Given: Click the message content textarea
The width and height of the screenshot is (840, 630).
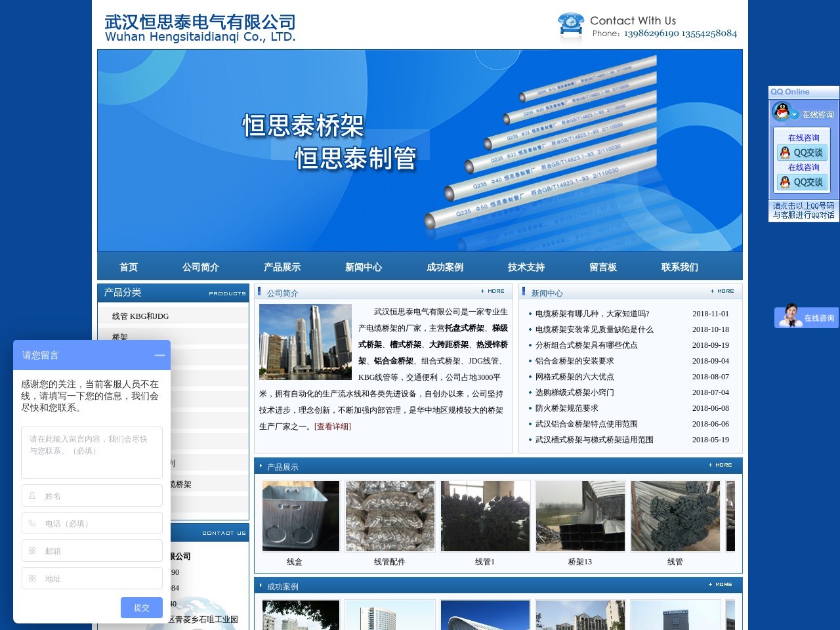Looking at the screenshot, I should pyautogui.click(x=92, y=452).
